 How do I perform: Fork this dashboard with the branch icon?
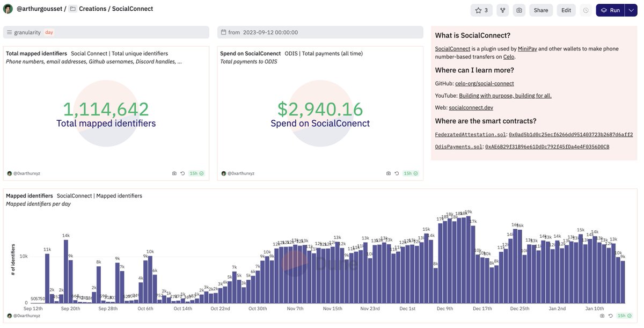click(502, 10)
